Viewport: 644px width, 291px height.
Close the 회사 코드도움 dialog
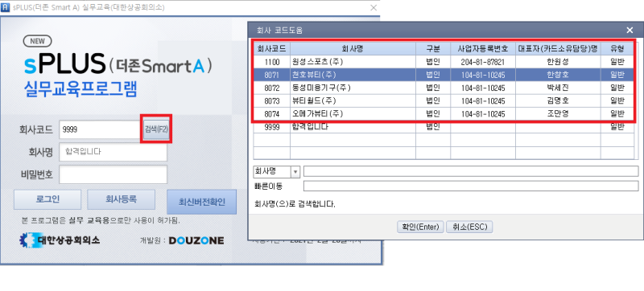(630, 30)
